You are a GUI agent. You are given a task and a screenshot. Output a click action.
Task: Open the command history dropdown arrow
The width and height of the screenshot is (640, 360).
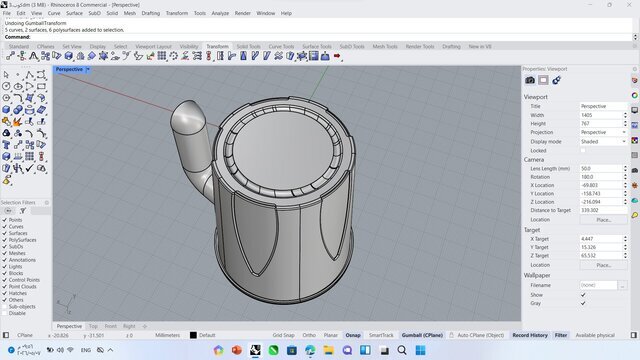click(635, 37)
